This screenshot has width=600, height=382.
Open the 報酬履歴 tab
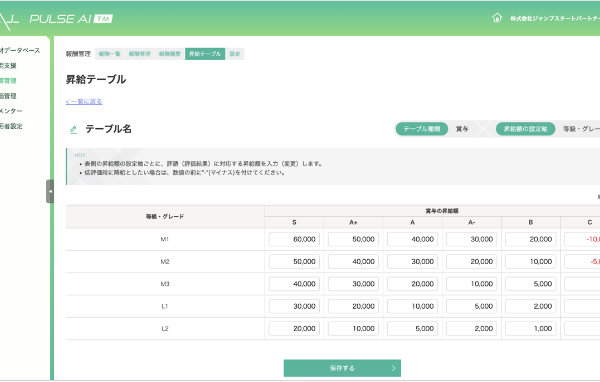coord(170,54)
